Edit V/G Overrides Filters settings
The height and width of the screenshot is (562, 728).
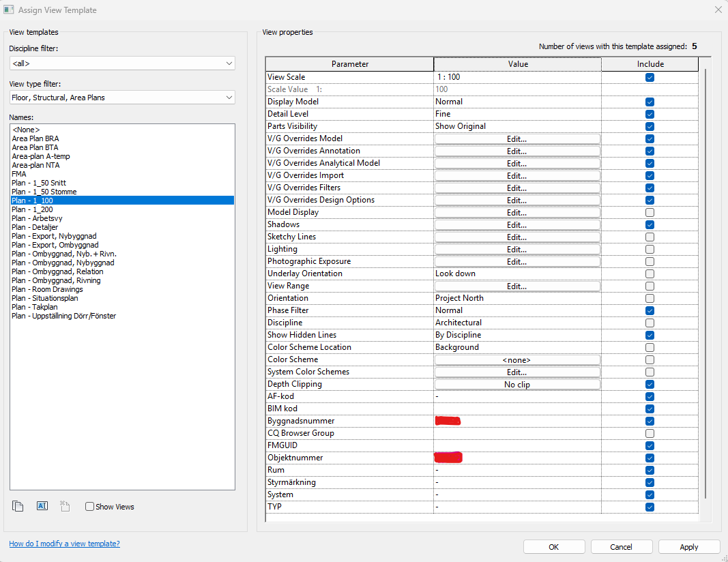pyautogui.click(x=516, y=188)
